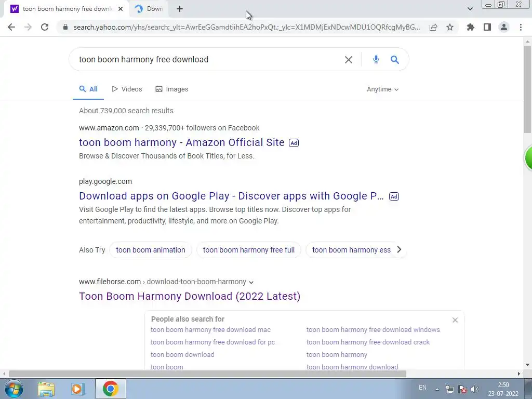Viewport: 532px width, 399px height.
Task: Select the toon boom harmony browser tab
Action: [x=66, y=9]
